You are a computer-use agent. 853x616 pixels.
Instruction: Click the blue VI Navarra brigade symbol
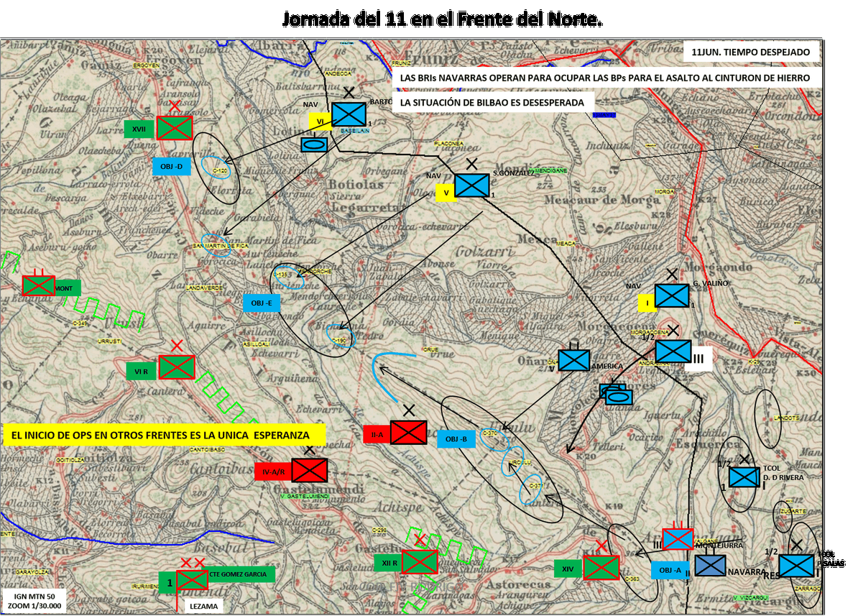pos(349,114)
